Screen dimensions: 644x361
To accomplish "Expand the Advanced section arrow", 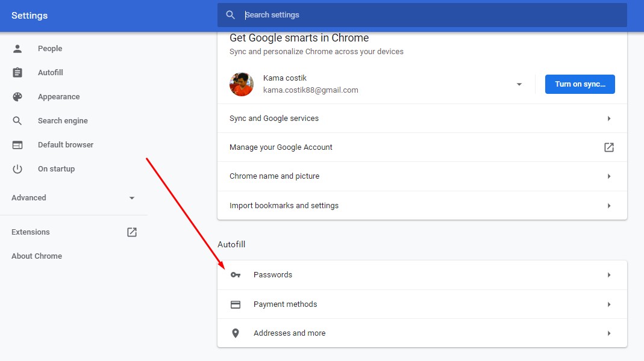I will coord(132,198).
